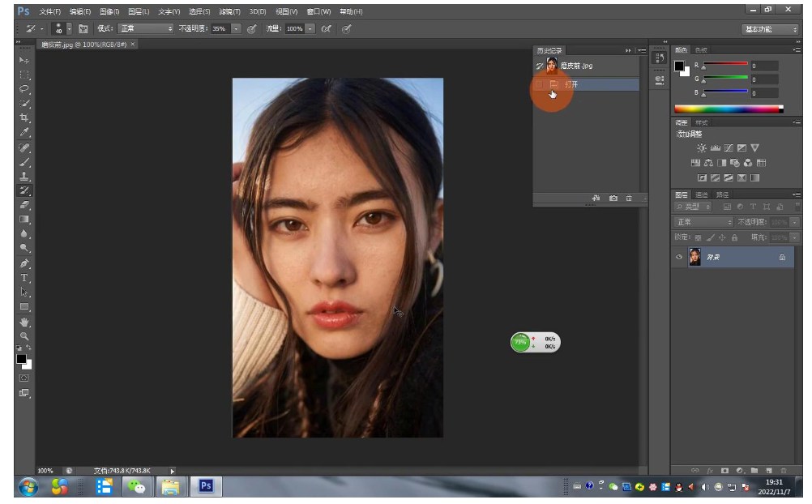This screenshot has height=504, width=812.
Task: Open the 不透明度 35% slider arrow
Action: click(x=236, y=29)
